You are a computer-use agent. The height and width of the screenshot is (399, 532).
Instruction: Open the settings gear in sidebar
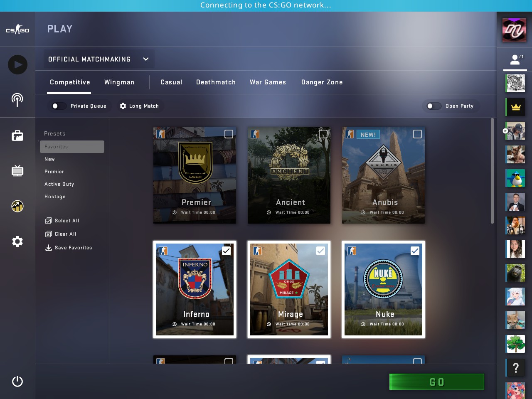[17, 241]
